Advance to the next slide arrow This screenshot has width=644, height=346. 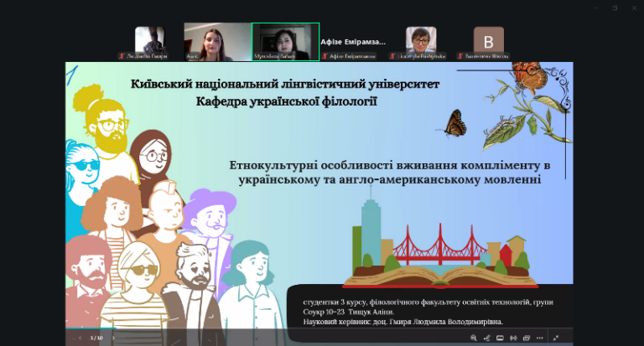coord(112,338)
